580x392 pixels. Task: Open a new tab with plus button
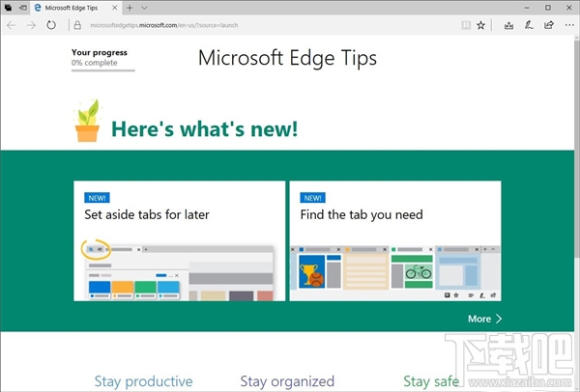[130, 8]
